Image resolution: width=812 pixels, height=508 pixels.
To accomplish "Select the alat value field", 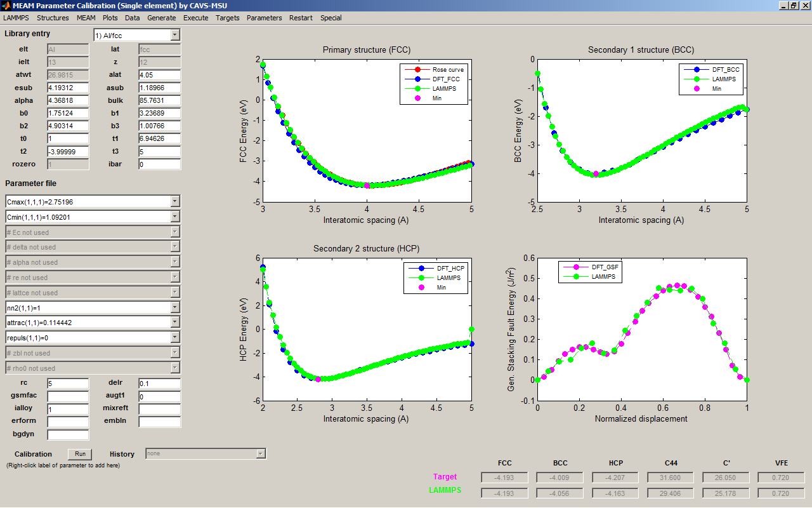I will tap(159, 75).
